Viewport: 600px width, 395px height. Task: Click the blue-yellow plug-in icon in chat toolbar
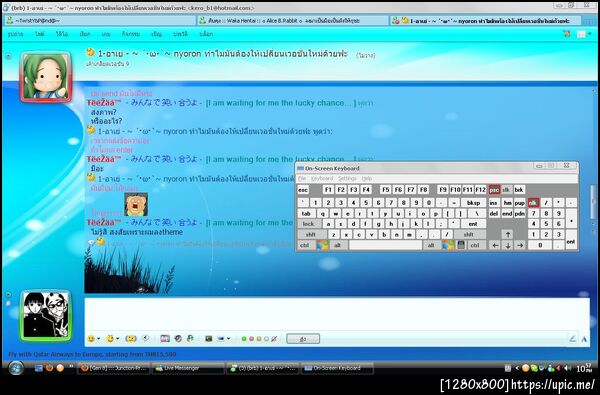(x=190, y=339)
